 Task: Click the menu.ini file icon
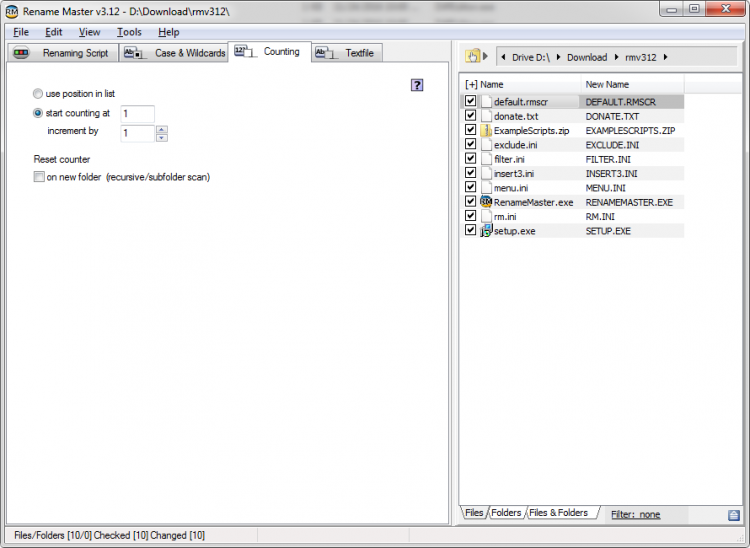tap(486, 187)
